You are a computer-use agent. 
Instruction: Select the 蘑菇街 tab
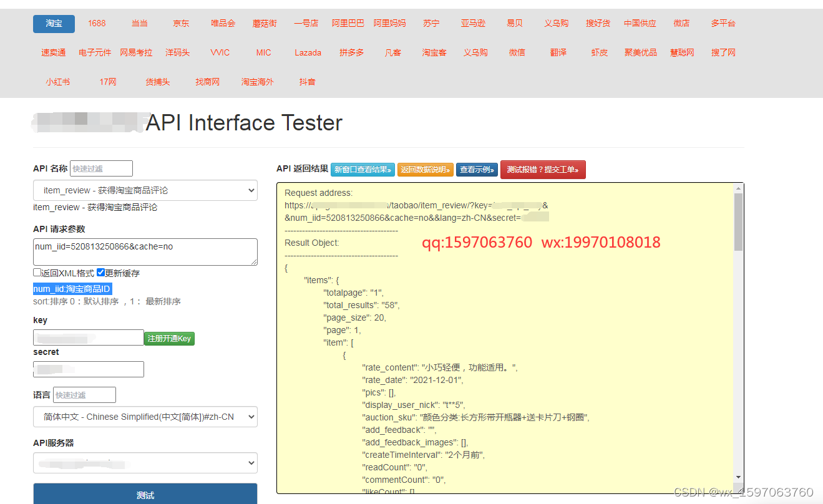(x=265, y=24)
